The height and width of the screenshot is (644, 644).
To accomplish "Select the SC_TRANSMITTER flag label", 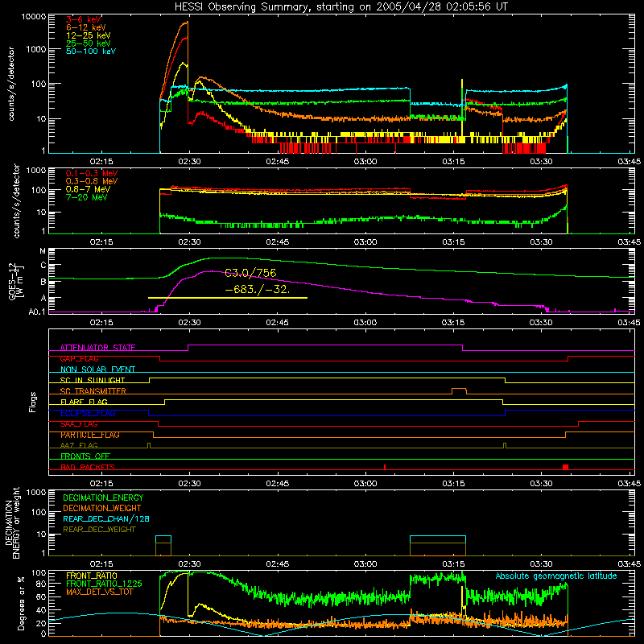I will 93,390.
